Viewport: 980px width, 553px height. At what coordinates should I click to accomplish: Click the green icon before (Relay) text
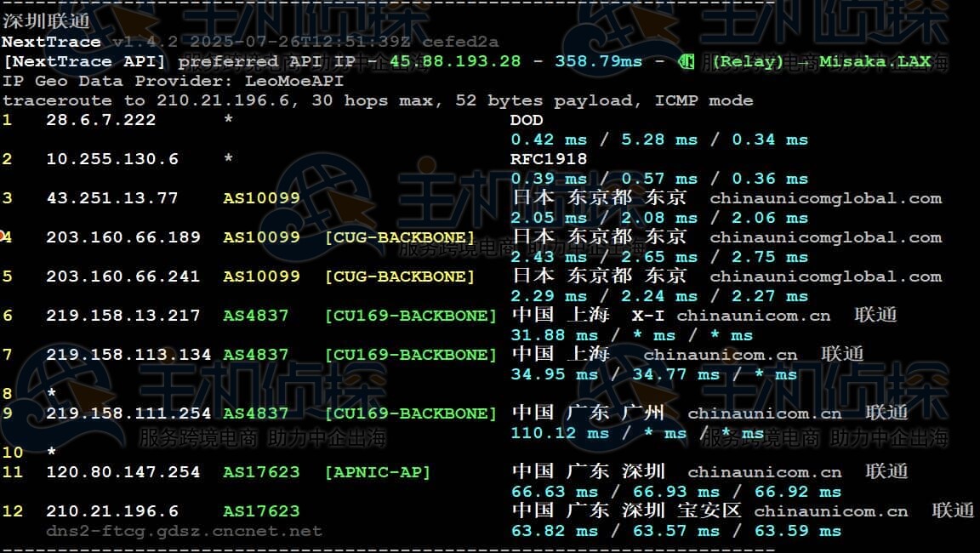685,61
